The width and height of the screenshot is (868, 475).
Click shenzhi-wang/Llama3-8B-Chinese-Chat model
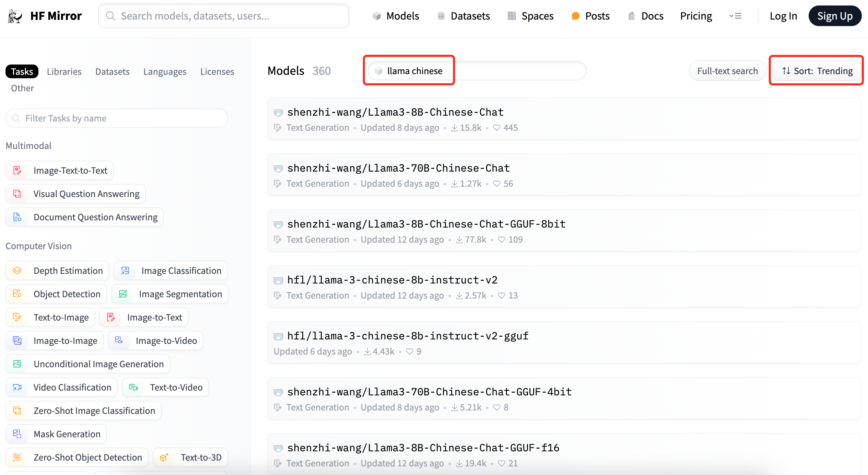(x=395, y=112)
